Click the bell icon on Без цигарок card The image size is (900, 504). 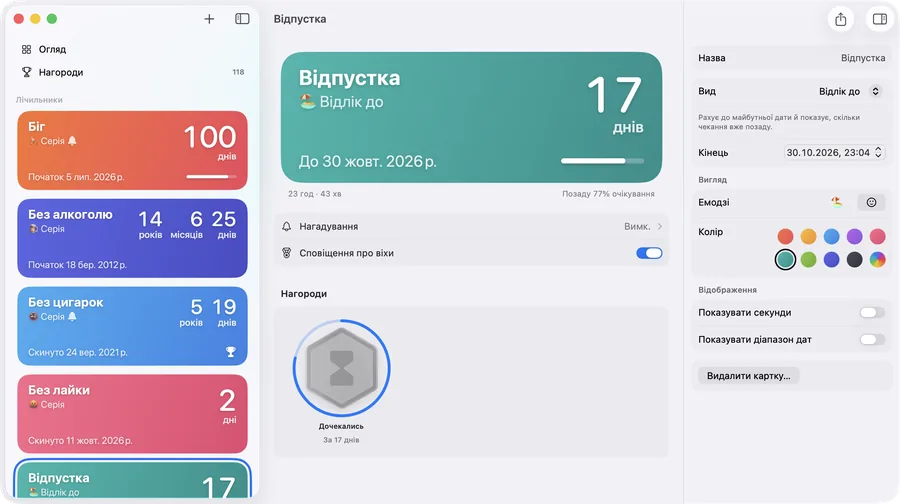72,316
